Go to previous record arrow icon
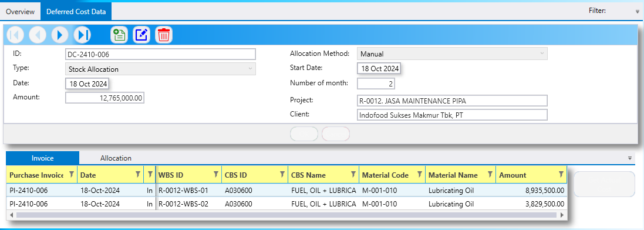 [38, 35]
